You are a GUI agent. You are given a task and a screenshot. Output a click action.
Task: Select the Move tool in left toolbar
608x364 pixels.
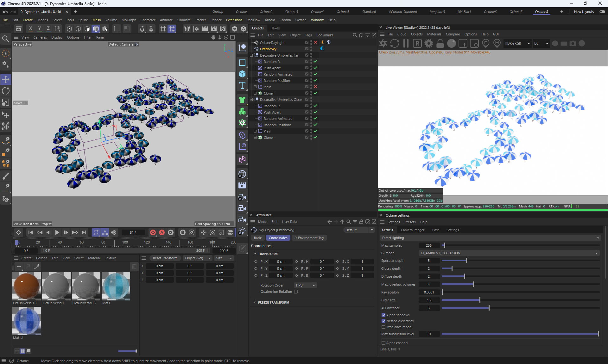pyautogui.click(x=6, y=79)
